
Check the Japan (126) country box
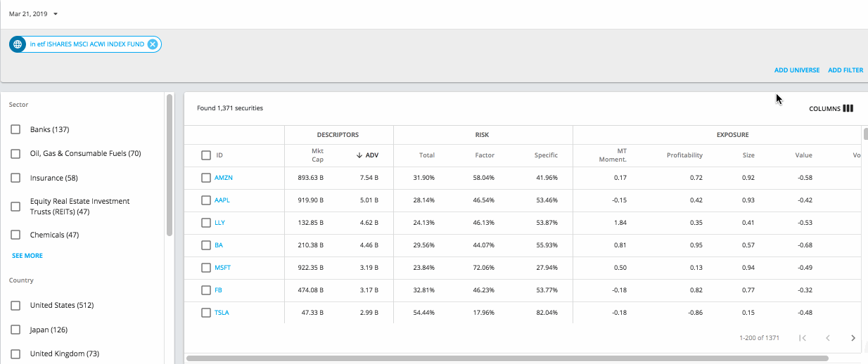coord(15,330)
